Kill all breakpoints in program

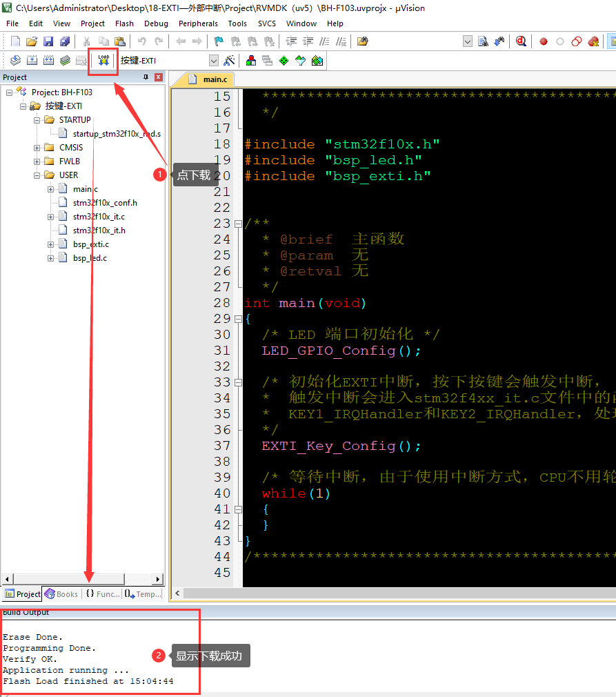[595, 41]
